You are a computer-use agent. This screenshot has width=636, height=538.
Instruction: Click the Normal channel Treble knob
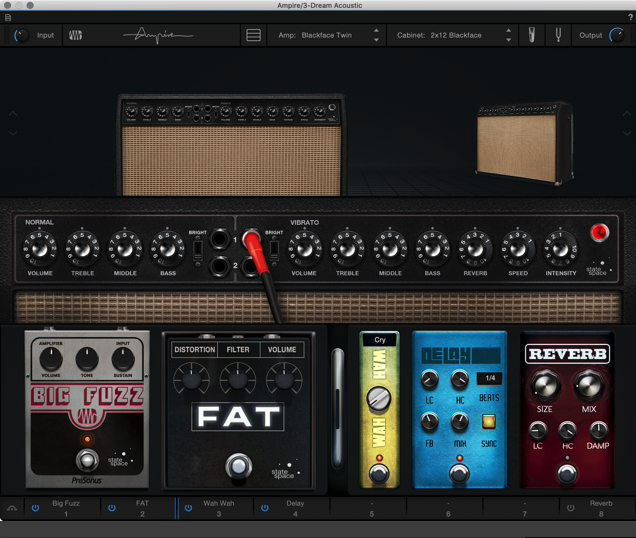tap(82, 249)
